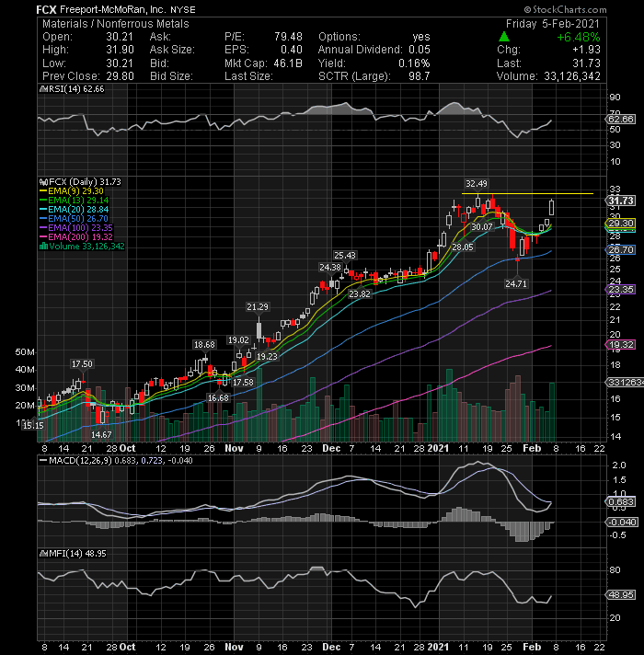This screenshot has width=644, height=655.
Task: Click the Freeport-McMoRan, Inc. company name
Action: click(x=113, y=9)
